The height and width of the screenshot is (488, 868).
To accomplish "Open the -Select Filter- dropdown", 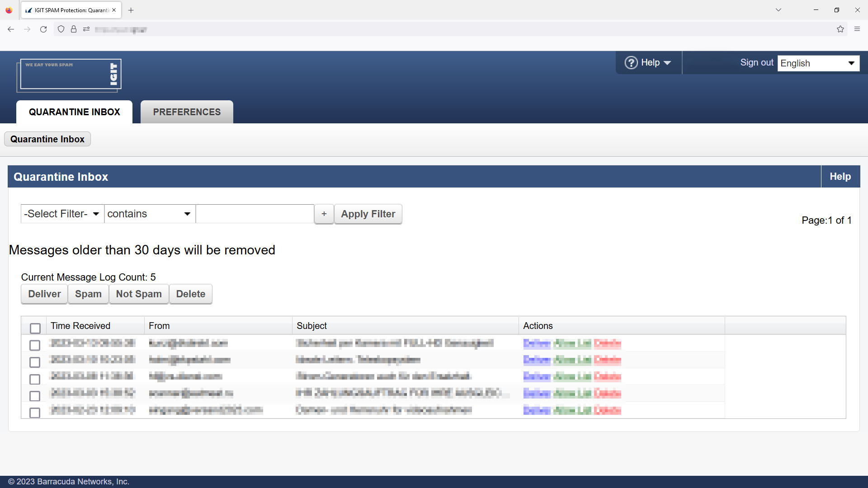I will click(x=62, y=213).
